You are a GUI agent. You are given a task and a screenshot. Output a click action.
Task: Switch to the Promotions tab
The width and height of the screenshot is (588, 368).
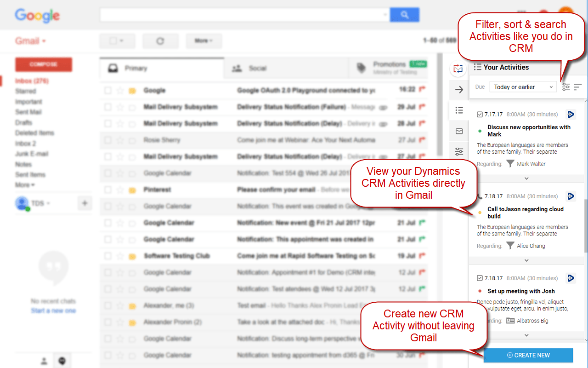point(388,68)
